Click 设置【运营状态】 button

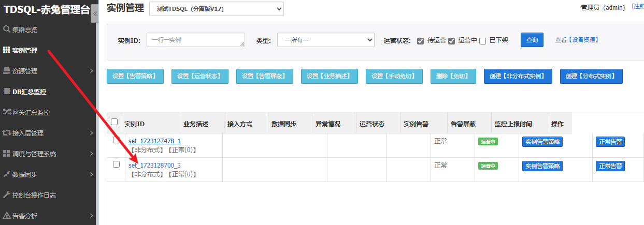click(200, 76)
